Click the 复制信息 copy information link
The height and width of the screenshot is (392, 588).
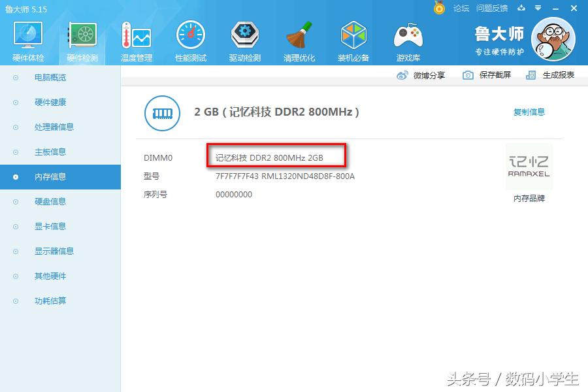(x=529, y=112)
